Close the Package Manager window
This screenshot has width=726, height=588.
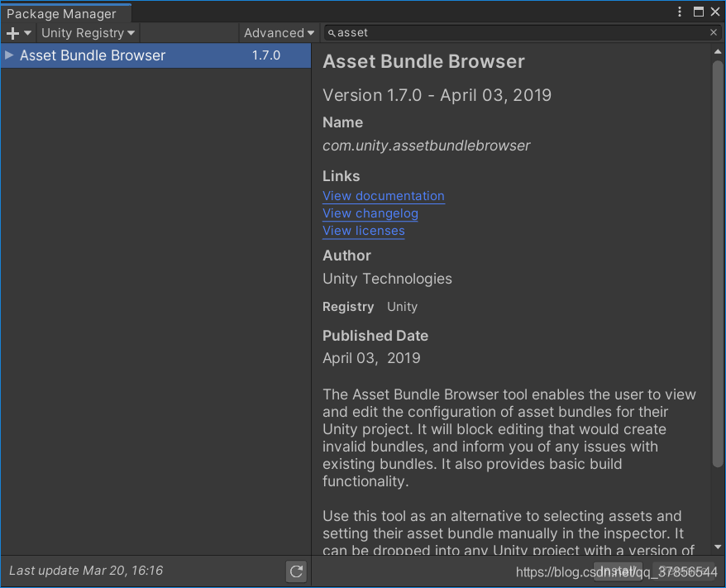(x=715, y=12)
